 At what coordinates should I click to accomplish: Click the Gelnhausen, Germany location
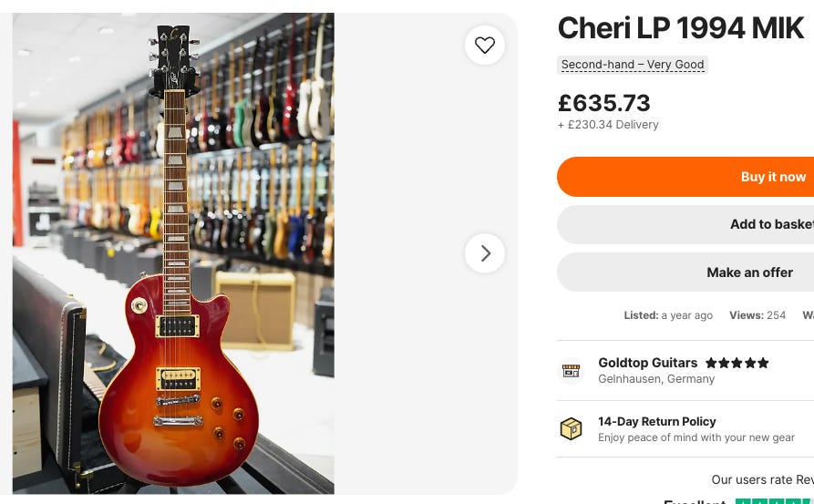pos(656,379)
